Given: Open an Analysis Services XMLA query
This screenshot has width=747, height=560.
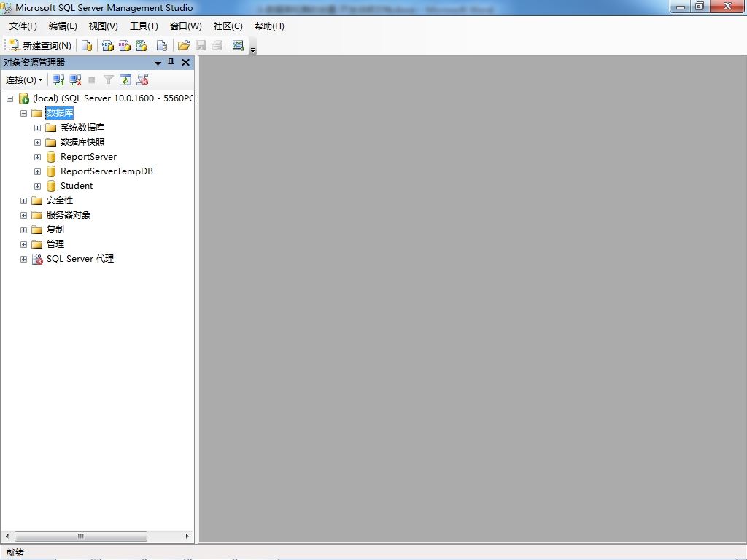Looking at the screenshot, I should pos(142,45).
